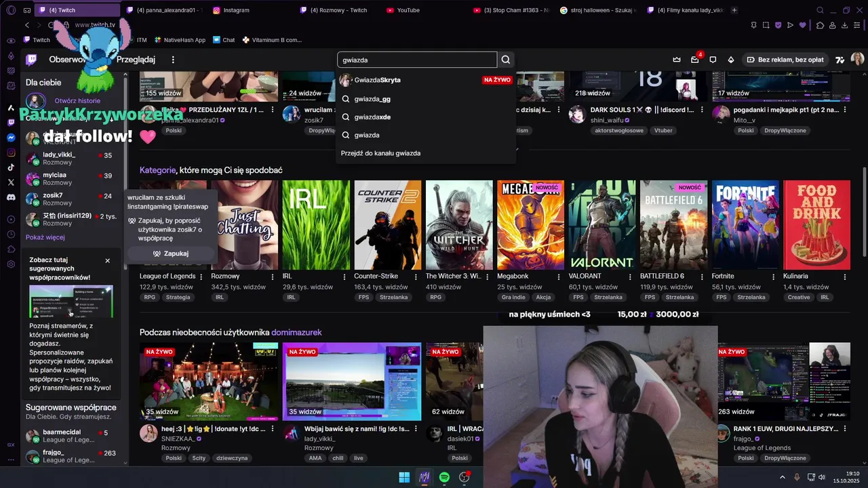Open Spotify from the taskbar

(444, 477)
